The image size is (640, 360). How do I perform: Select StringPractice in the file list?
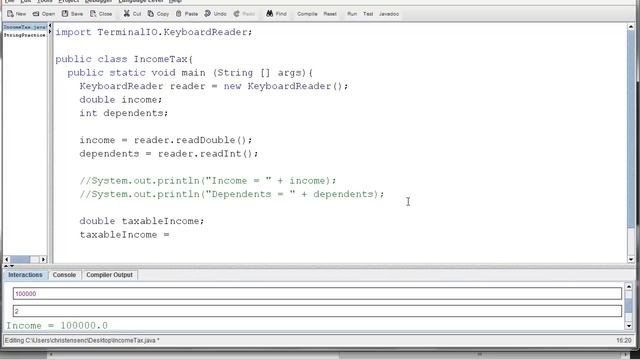tap(24, 36)
